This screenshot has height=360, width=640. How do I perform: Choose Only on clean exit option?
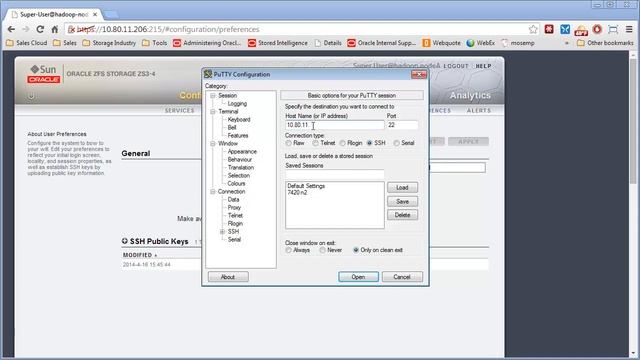pos(356,250)
